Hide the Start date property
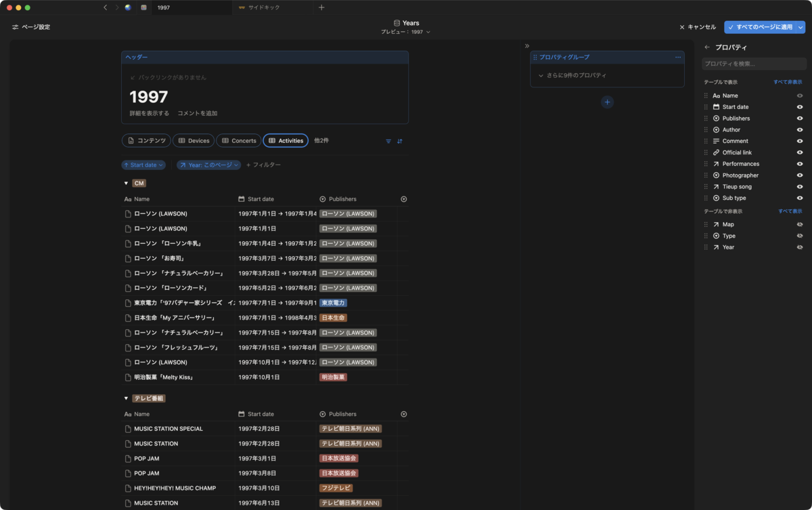This screenshot has width=812, height=510. pos(800,107)
